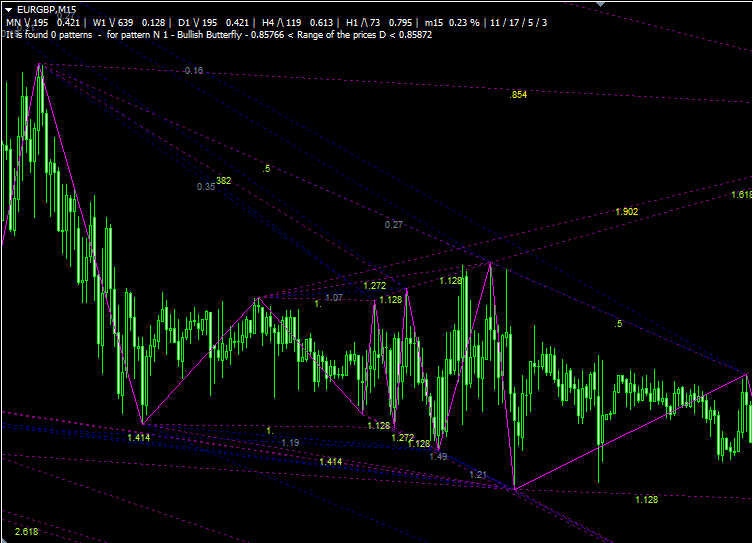Click the 0.27 gray ratio label

[394, 225]
